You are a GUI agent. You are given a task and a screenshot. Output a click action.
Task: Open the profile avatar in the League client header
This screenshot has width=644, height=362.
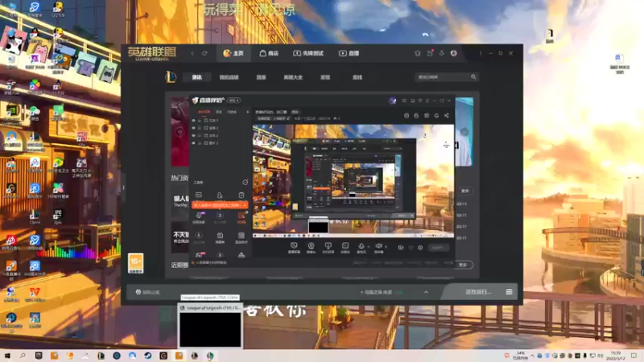453,53
